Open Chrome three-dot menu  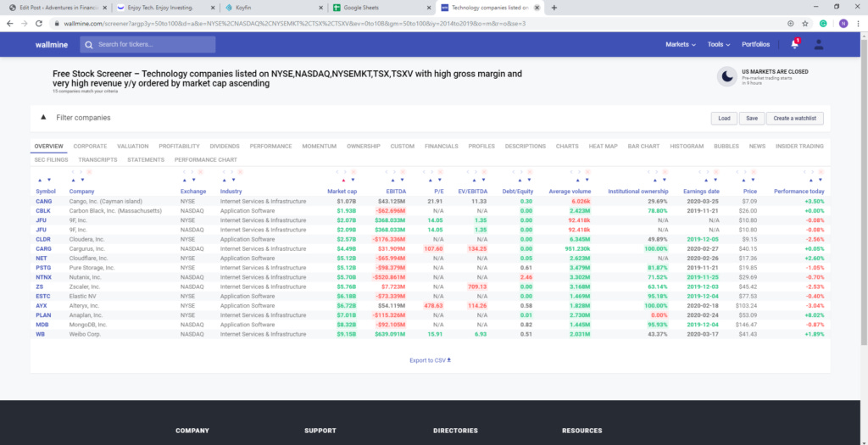tap(857, 23)
